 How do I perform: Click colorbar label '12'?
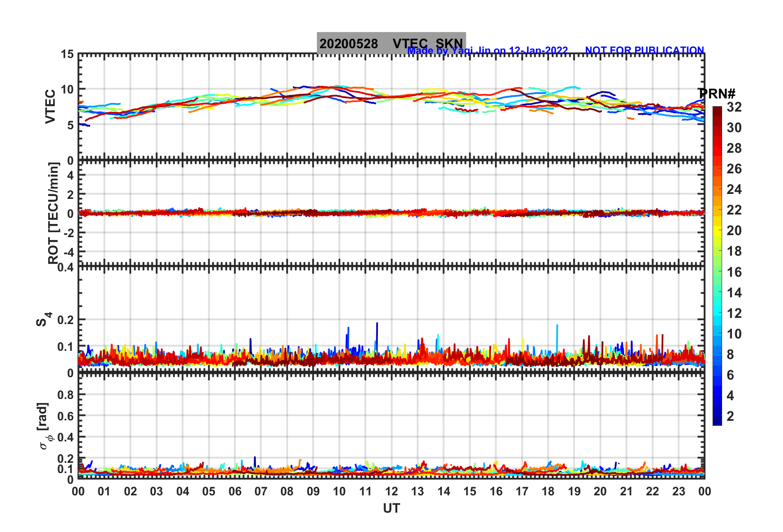734,313
